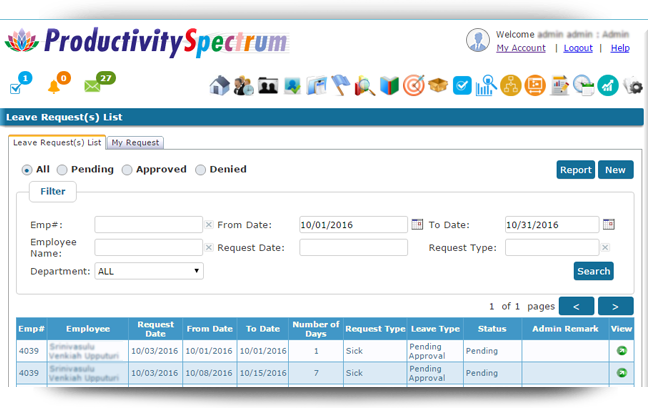Select the Leave Request(s) List tab
Image resolution: width=648 pixels, height=413 pixels.
57,143
